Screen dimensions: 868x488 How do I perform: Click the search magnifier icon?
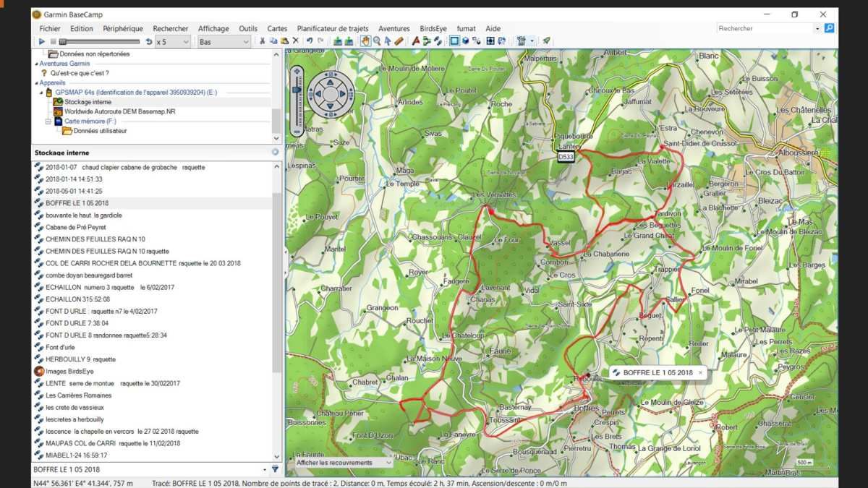[x=829, y=28]
